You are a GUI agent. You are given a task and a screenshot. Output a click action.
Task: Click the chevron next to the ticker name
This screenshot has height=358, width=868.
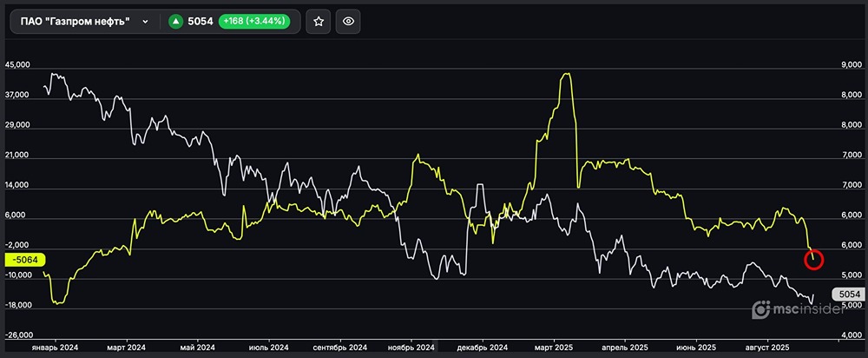tap(145, 22)
